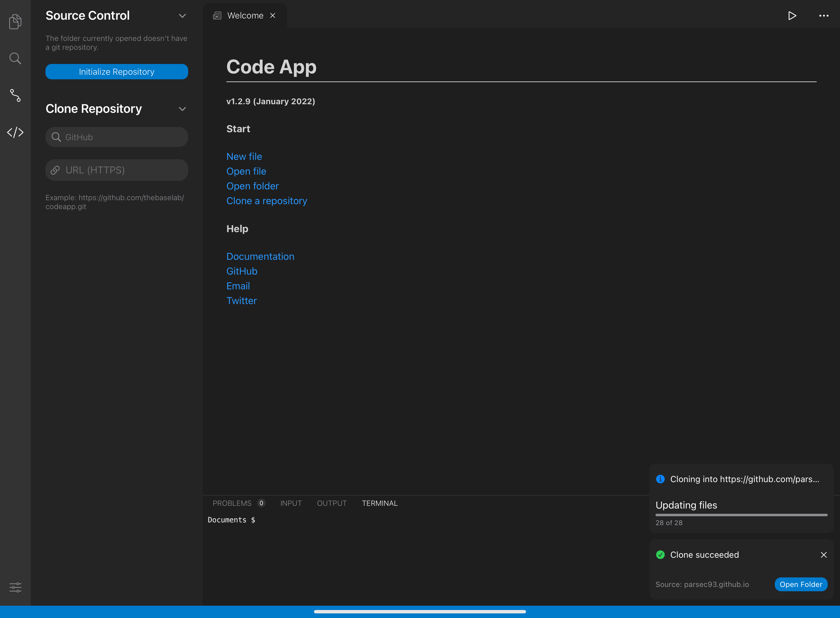
Task: Open the PROBLEMS tab
Action: coord(232,503)
